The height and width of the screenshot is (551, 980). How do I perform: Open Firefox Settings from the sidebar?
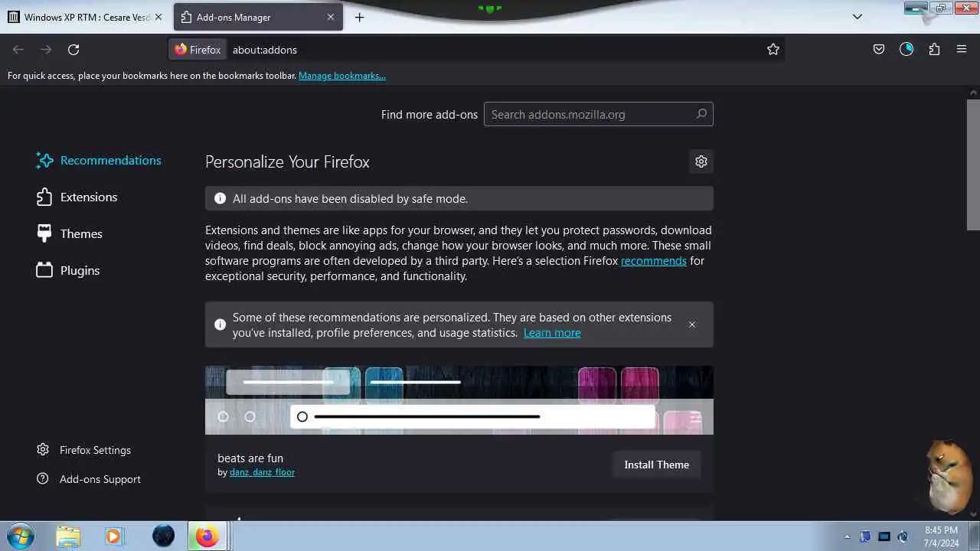(84, 450)
